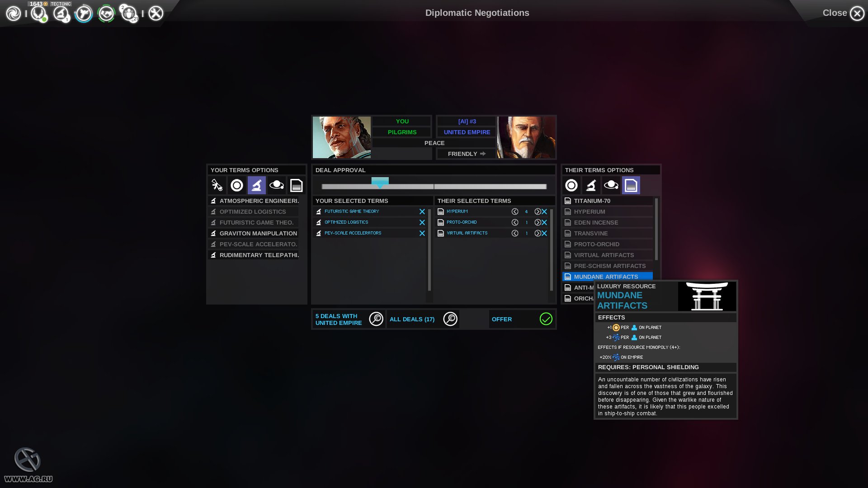This screenshot has height=488, width=868.
Task: Select treaties category in your terms options
Action: pyautogui.click(x=217, y=185)
